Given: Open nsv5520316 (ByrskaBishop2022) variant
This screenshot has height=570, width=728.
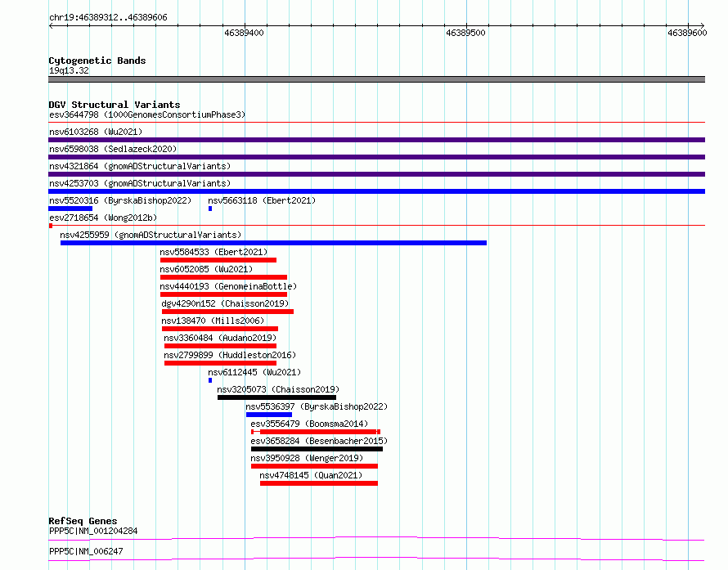Looking at the screenshot, I should [120, 200].
